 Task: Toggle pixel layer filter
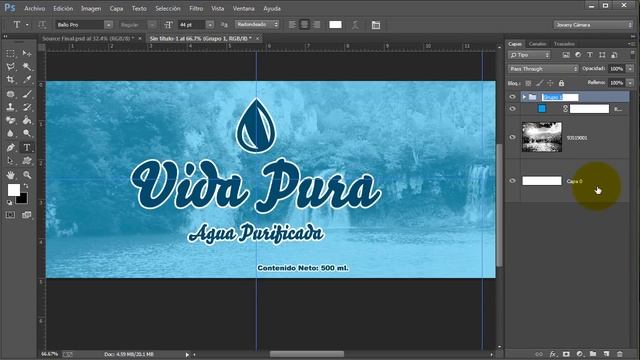(566, 55)
